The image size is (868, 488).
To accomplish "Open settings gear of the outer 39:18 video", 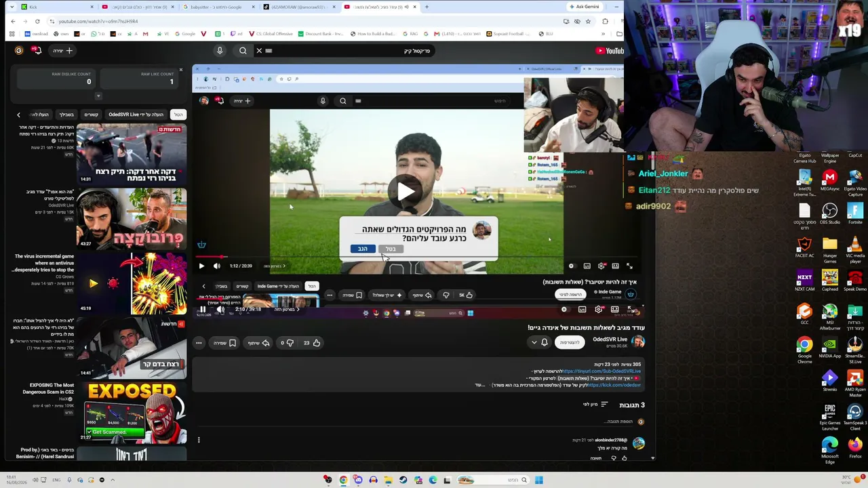I will pos(598,310).
